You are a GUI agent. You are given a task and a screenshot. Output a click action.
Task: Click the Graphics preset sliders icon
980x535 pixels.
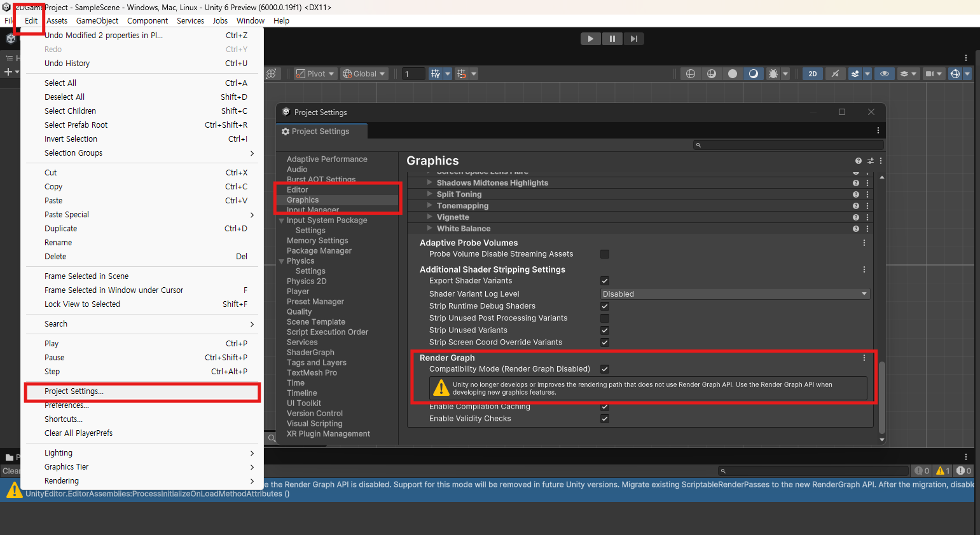click(871, 161)
